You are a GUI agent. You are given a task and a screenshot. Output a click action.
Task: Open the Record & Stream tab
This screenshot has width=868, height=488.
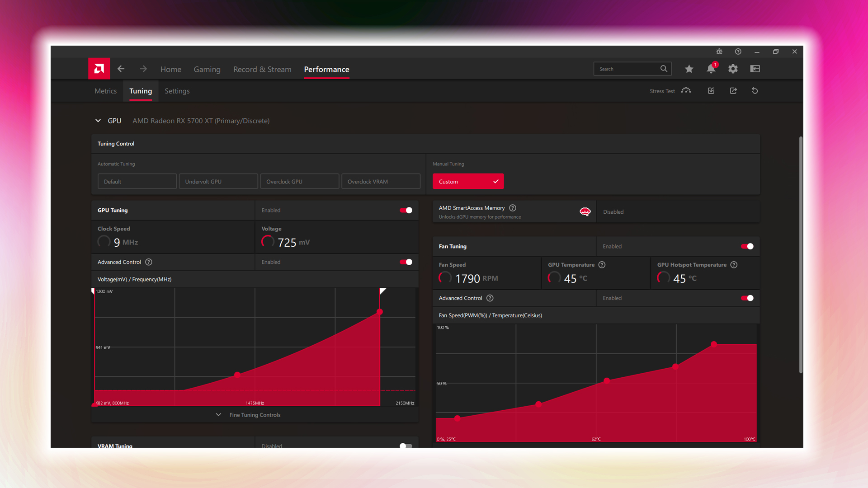click(262, 69)
